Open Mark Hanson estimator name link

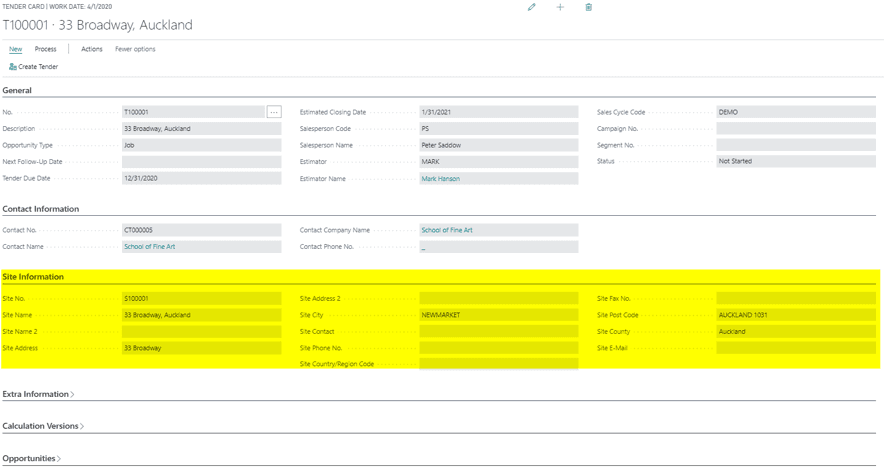pyautogui.click(x=440, y=179)
